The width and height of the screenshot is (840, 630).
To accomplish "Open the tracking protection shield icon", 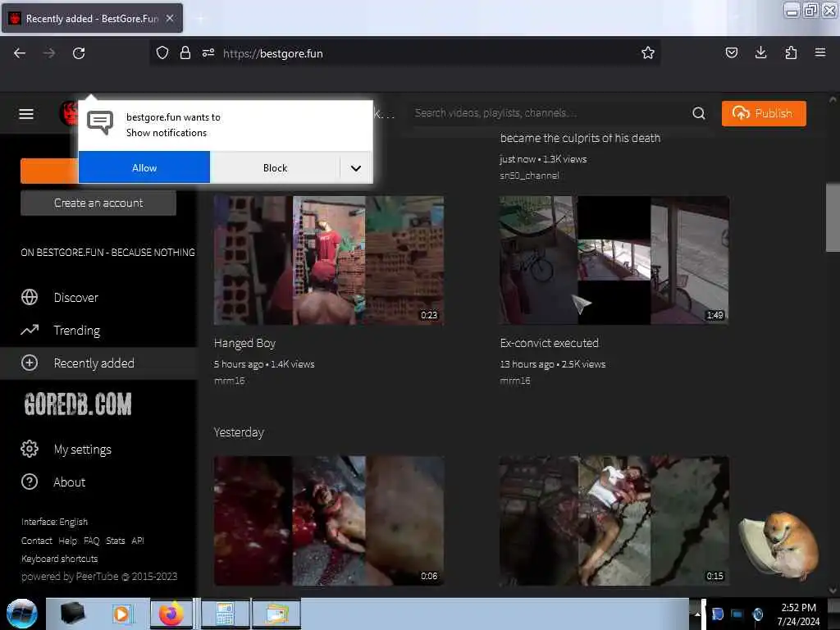I will pos(162,53).
